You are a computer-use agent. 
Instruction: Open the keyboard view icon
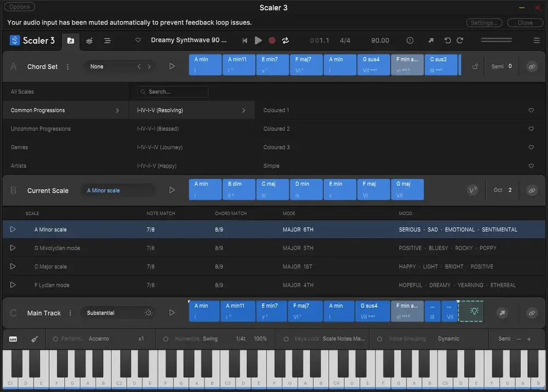(x=13, y=339)
